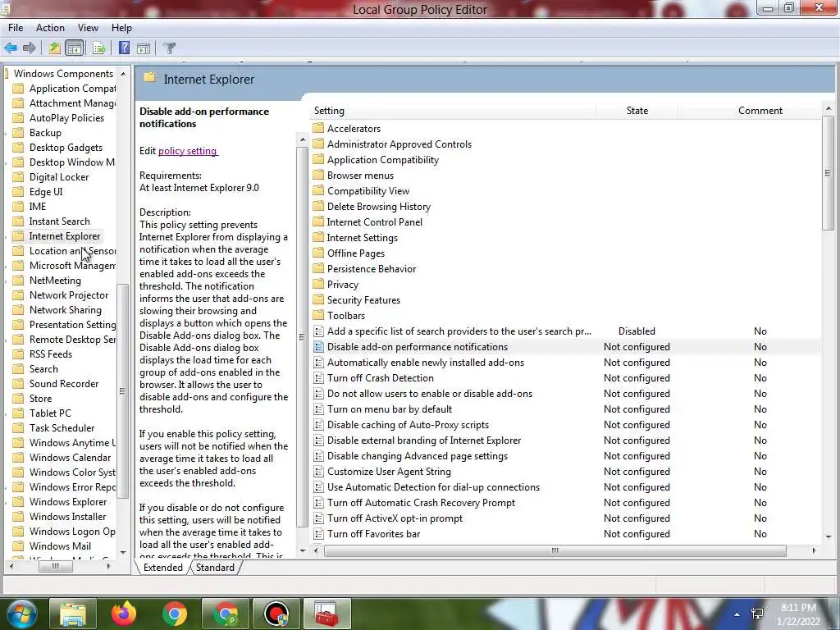Sort by the State column header
Screen dimensions: 840x630
pos(637,111)
